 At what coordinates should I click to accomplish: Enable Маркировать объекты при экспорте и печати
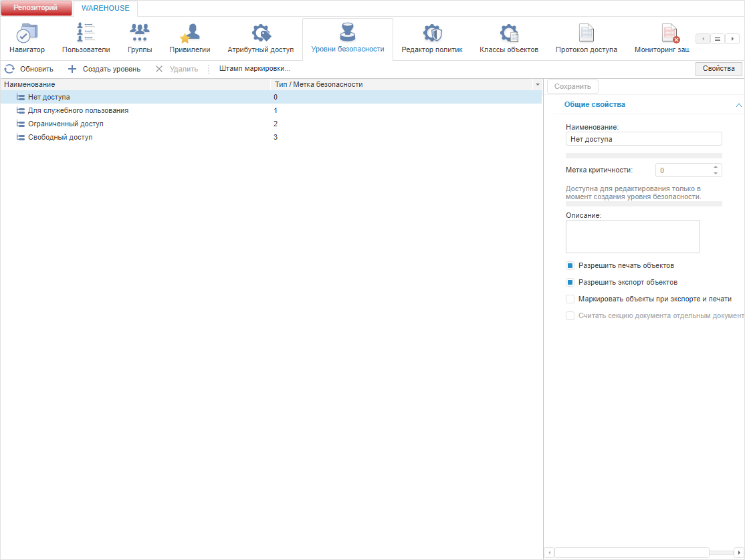pos(570,299)
